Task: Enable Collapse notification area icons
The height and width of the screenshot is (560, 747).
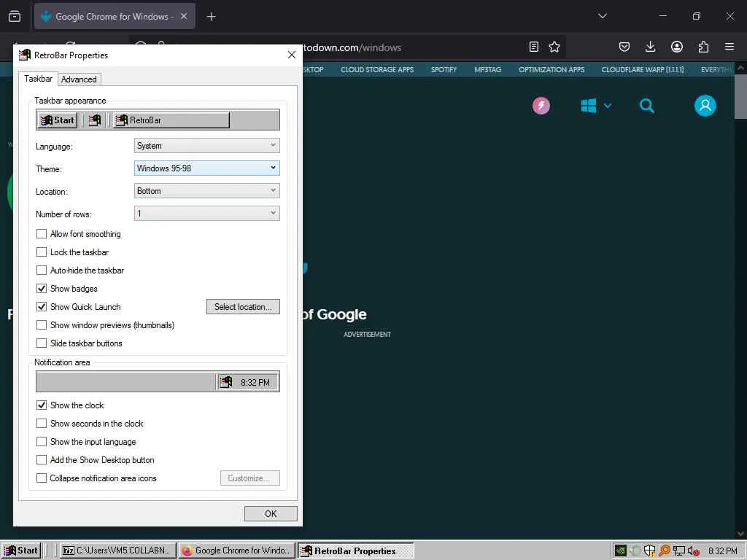Action: point(42,478)
